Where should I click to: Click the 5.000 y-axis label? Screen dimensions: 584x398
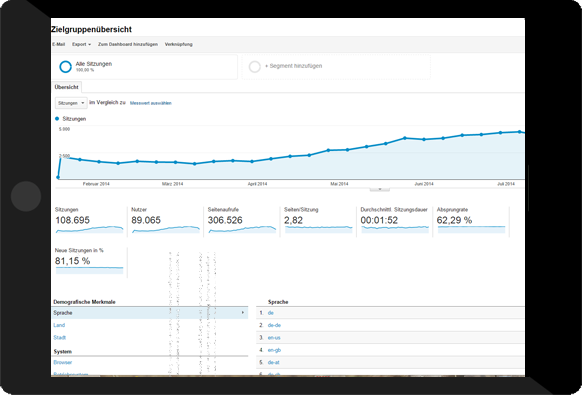tap(64, 129)
